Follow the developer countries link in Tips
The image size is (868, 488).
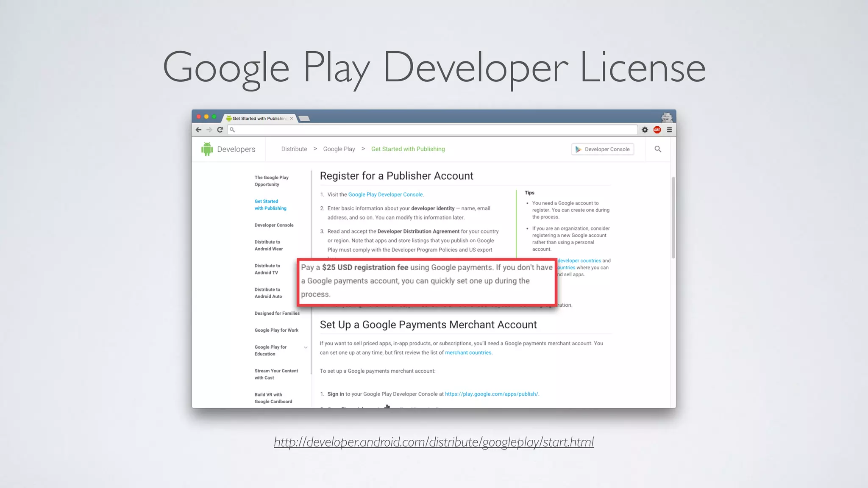click(579, 261)
